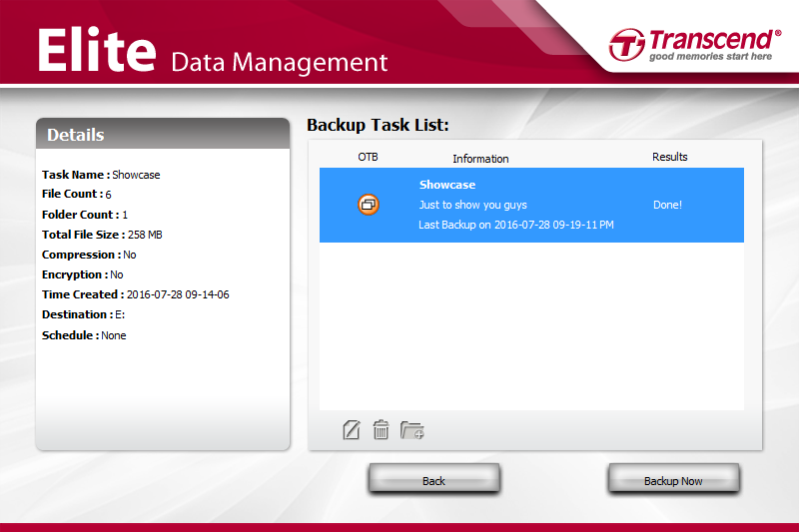This screenshot has width=799, height=532.
Task: Click the Time Created 2016-07-28 09-14-06 detail
Action: click(136, 294)
